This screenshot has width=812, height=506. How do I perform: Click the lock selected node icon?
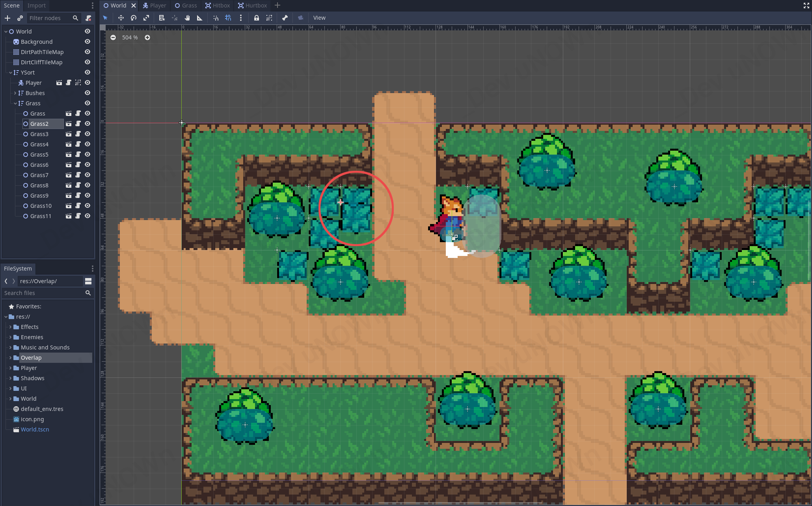point(257,18)
